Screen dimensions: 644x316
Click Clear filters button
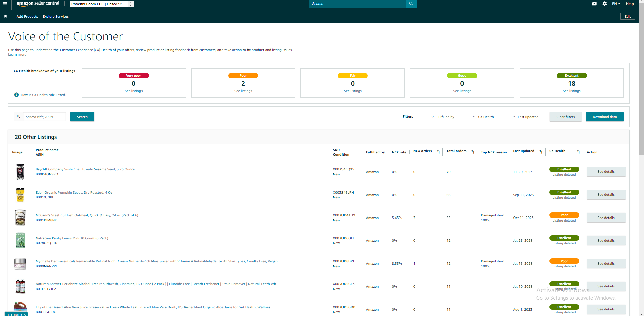pos(566,117)
